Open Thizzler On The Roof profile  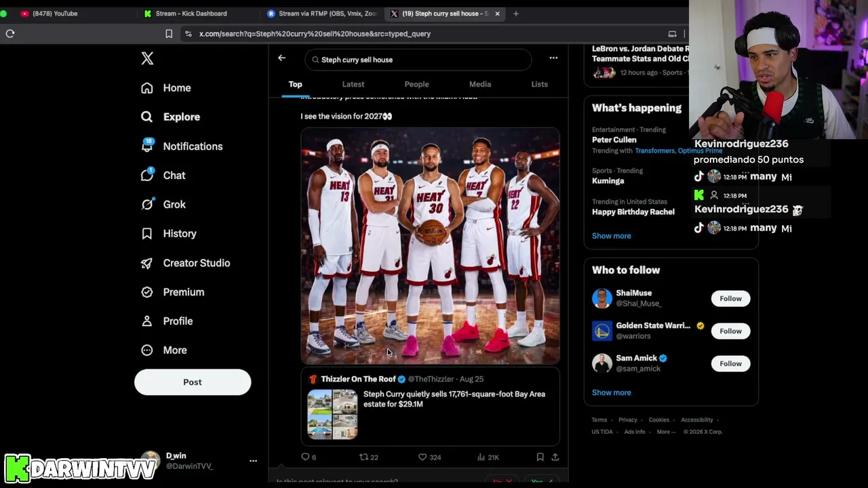tap(358, 380)
